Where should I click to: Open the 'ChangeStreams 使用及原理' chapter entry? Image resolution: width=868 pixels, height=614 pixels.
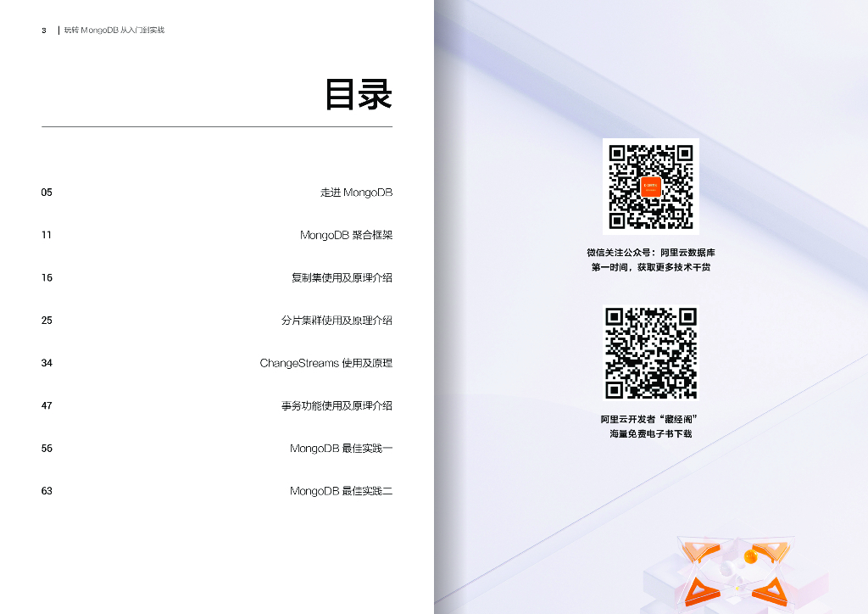coord(326,363)
